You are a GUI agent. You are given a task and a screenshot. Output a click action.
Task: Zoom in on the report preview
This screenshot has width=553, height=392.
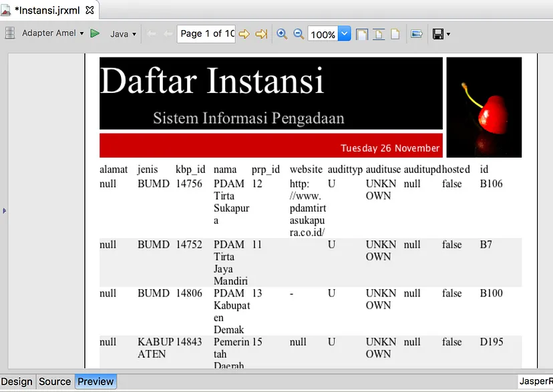pos(282,34)
